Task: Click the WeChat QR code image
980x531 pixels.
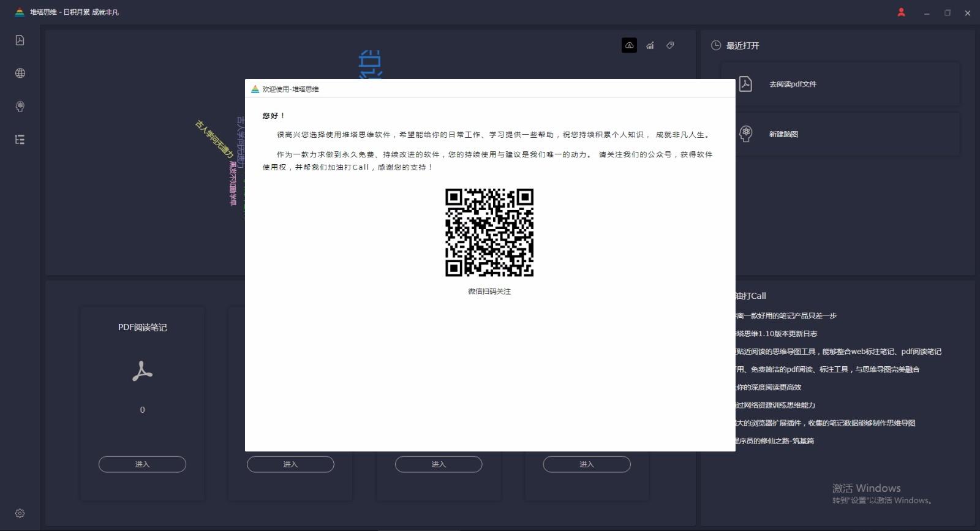Action: click(489, 233)
